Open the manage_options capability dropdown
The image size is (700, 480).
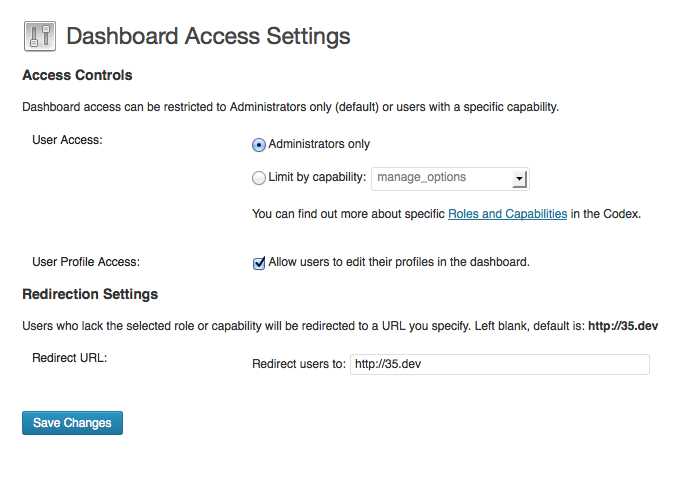click(450, 179)
